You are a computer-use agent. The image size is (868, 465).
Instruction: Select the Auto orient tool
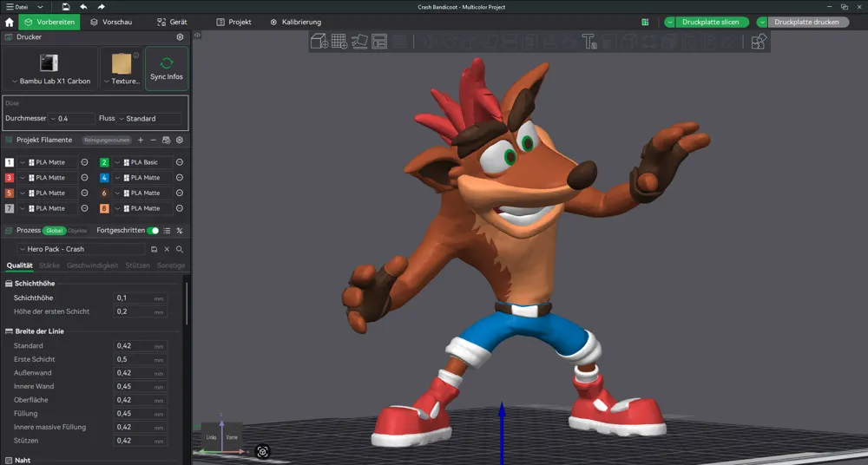click(x=359, y=42)
